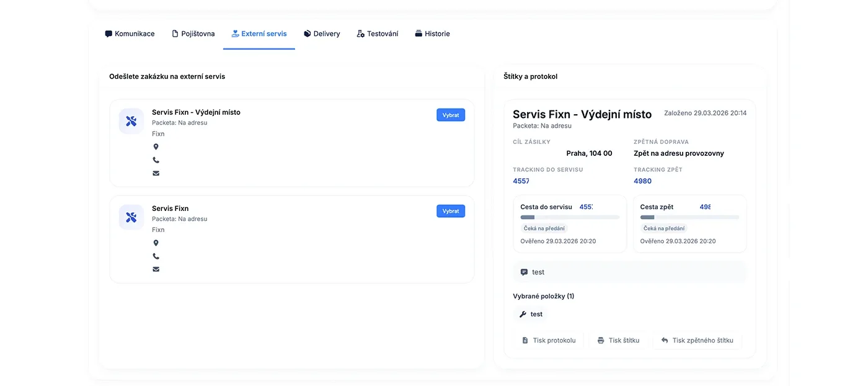The image size is (868, 386).
Task: Click envelope icon in first service card
Action: coord(156,173)
